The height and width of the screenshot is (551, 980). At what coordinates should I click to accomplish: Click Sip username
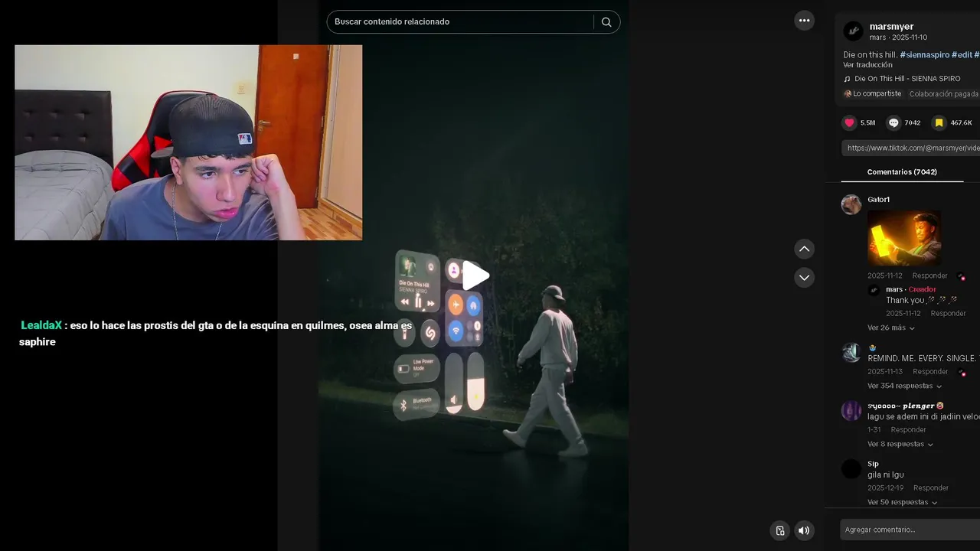pos(873,464)
